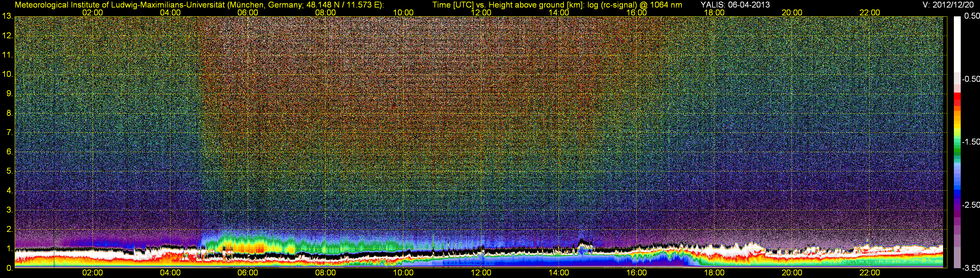The width and height of the screenshot is (980, 278).
Task: Click the -3.50 color scale minimum label
Action: (971, 268)
